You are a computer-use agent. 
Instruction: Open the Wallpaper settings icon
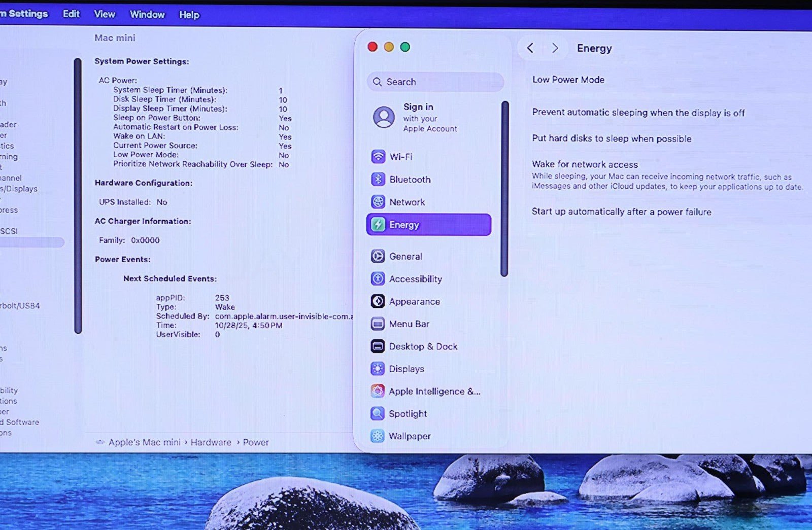click(378, 436)
